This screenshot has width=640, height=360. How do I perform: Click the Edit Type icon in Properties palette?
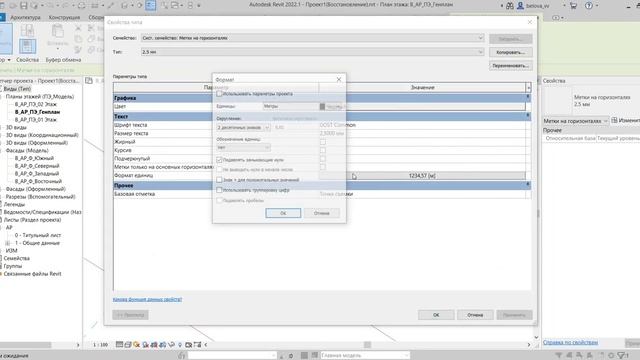(614, 120)
